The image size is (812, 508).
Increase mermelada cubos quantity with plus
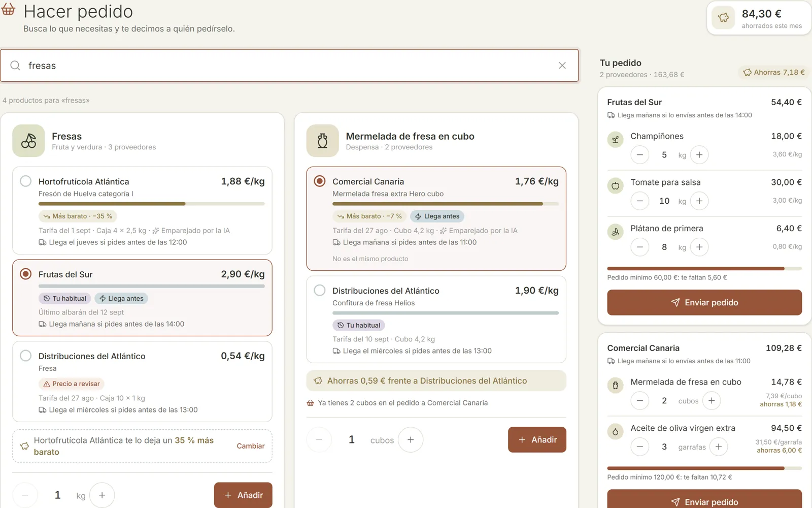[x=411, y=439]
